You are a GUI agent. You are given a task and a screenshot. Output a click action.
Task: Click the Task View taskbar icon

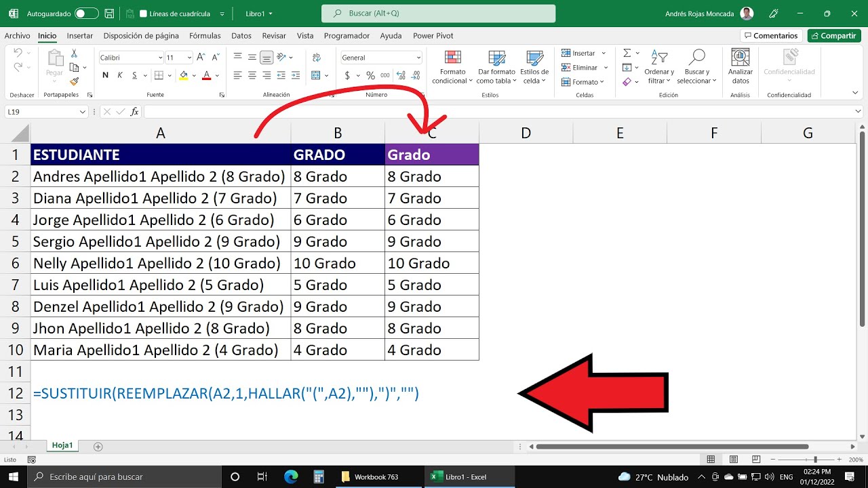click(x=262, y=476)
